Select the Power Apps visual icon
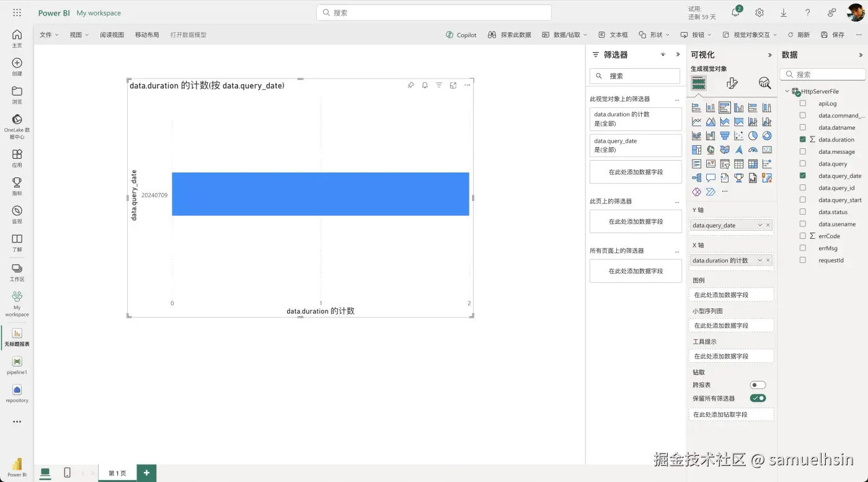Image resolution: width=868 pixels, height=482 pixels. (696, 192)
